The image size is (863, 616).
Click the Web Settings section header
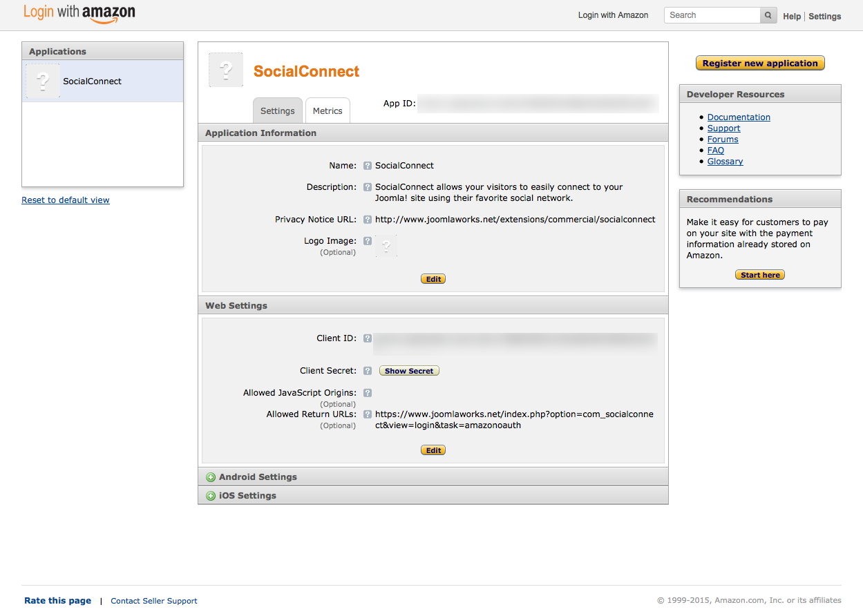(433, 306)
